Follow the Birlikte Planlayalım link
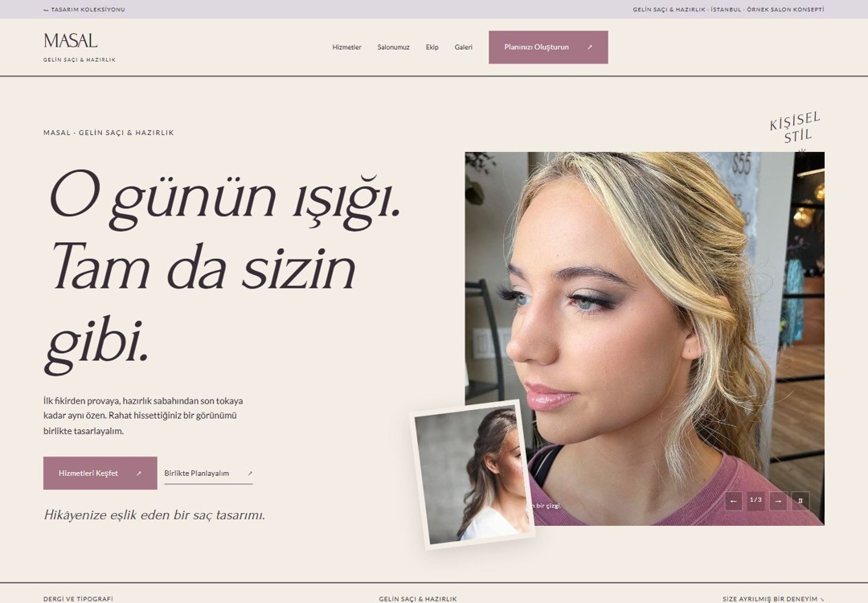This screenshot has width=868, height=603. (x=208, y=474)
